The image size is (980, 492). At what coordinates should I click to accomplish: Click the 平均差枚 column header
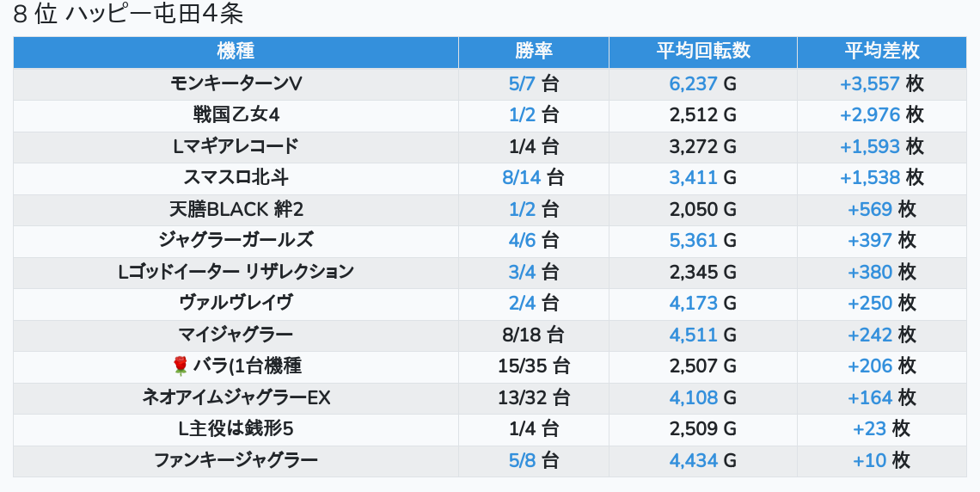tap(881, 52)
